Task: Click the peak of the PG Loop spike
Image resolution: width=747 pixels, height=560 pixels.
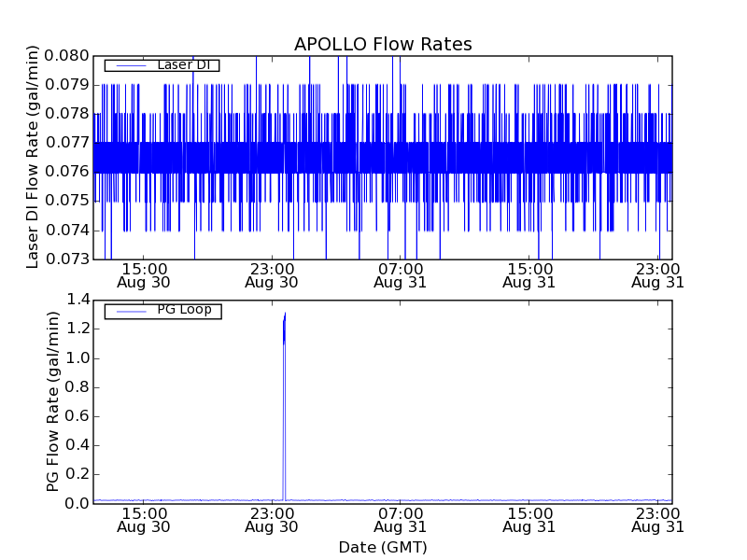Action: pos(285,314)
